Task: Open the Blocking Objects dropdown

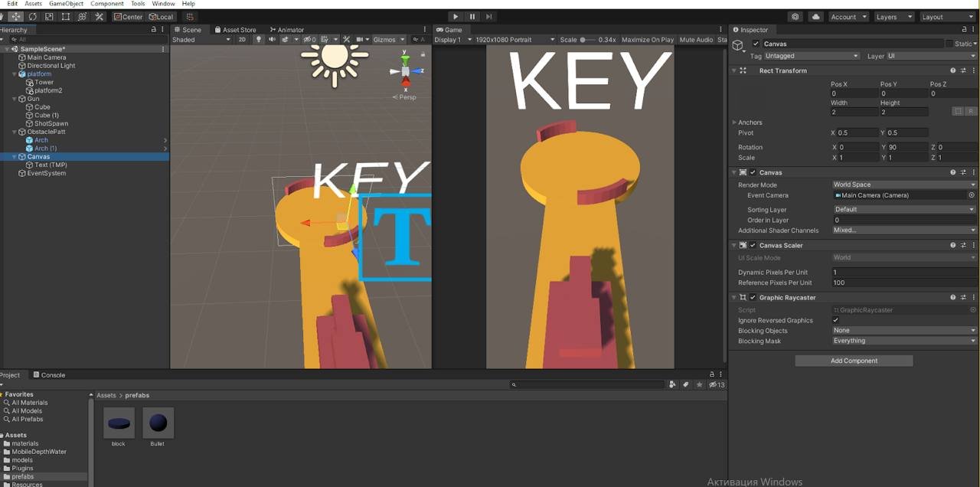Action: (x=904, y=331)
